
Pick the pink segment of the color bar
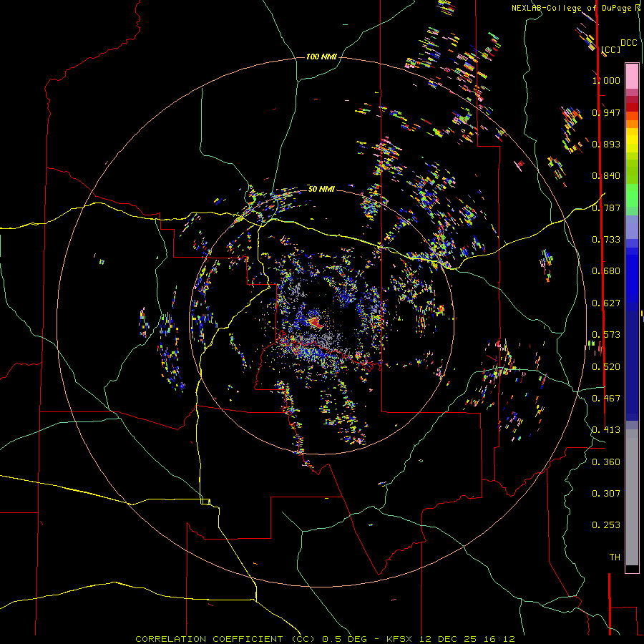(x=632, y=76)
